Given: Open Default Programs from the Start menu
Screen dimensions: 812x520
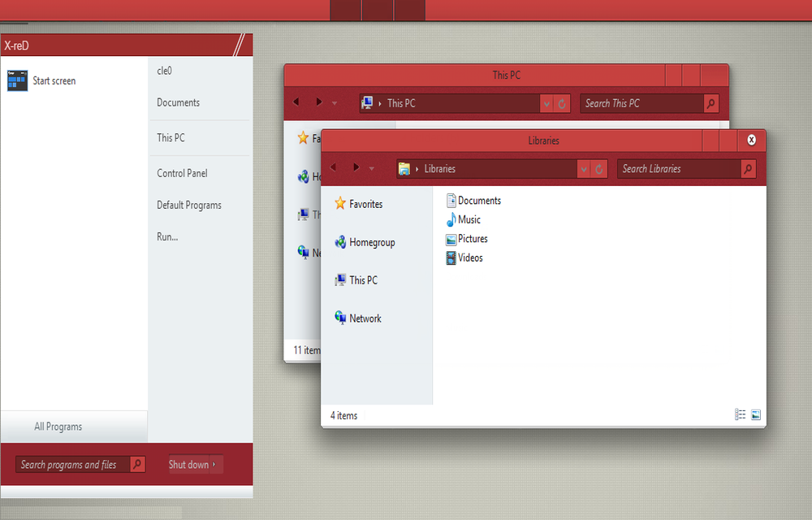Looking at the screenshot, I should point(189,205).
